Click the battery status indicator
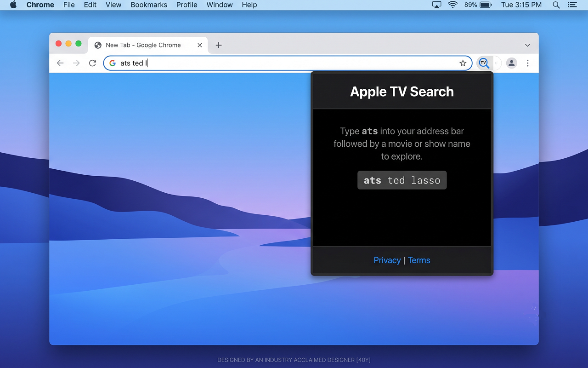 [478, 5]
